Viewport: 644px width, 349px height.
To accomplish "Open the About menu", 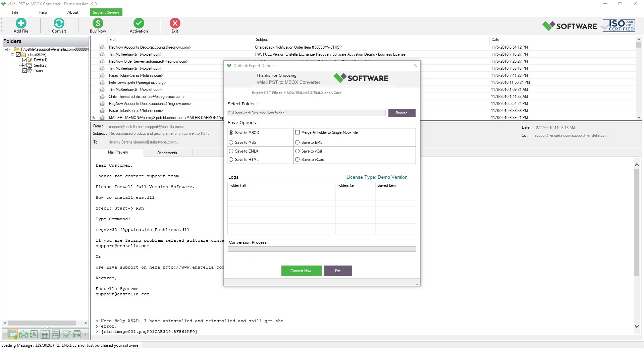I will [73, 12].
